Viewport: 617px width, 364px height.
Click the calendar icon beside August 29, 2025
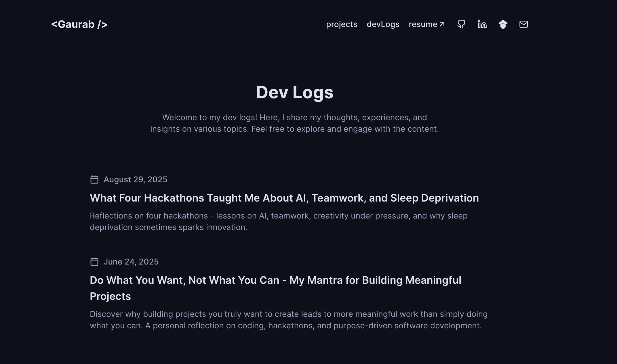(x=94, y=179)
